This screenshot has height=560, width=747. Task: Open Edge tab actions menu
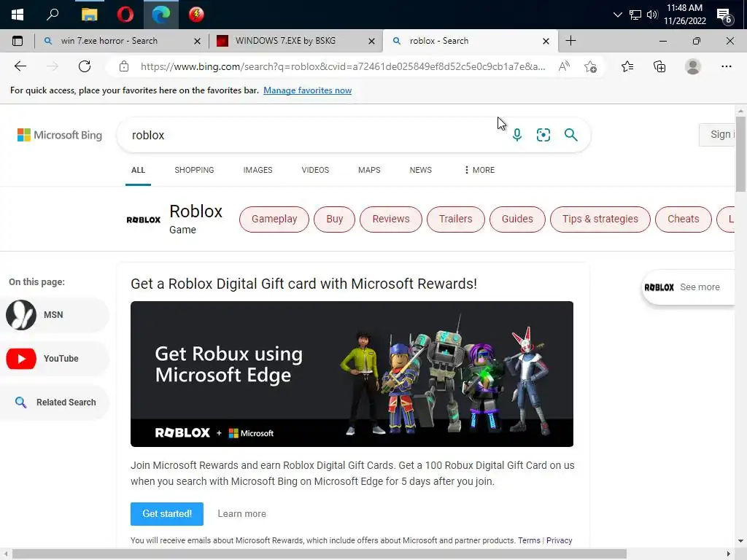(x=18, y=41)
